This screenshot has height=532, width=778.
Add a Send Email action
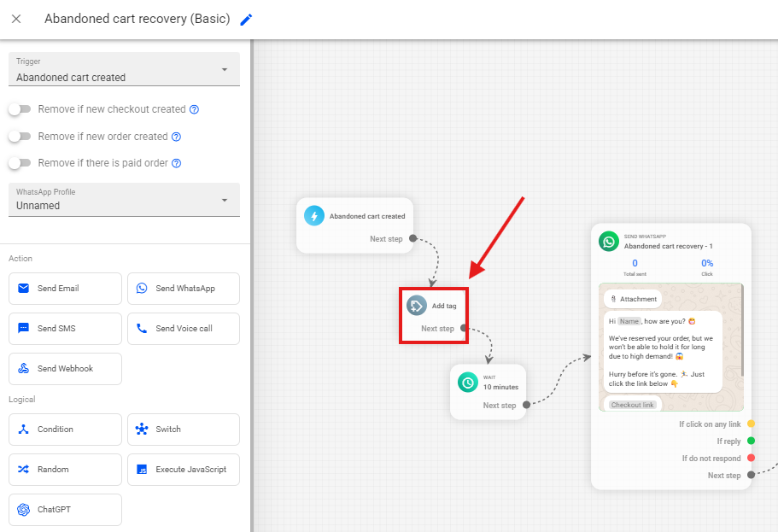click(65, 289)
